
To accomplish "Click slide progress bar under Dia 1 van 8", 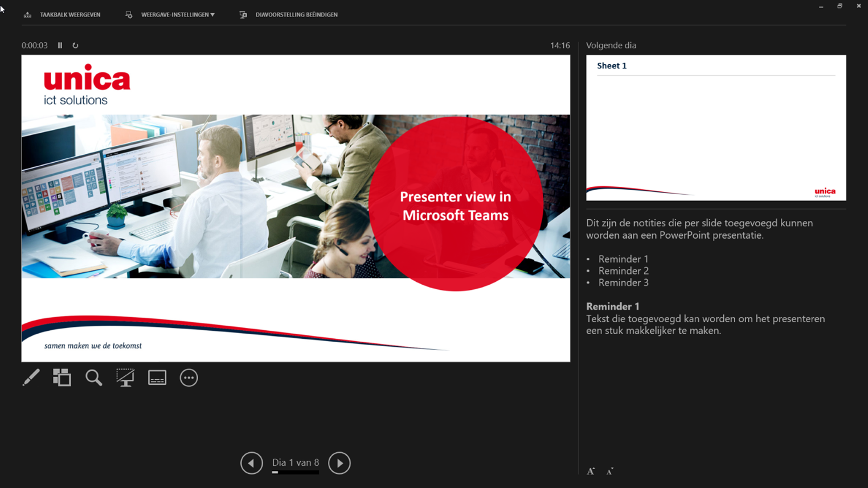I will coord(296,472).
